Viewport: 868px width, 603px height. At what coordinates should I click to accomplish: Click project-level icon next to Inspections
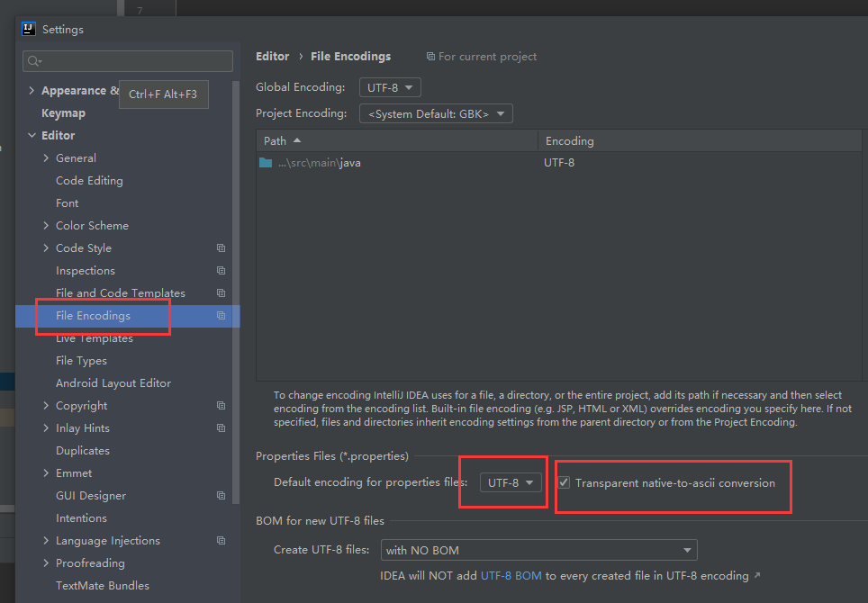click(221, 271)
